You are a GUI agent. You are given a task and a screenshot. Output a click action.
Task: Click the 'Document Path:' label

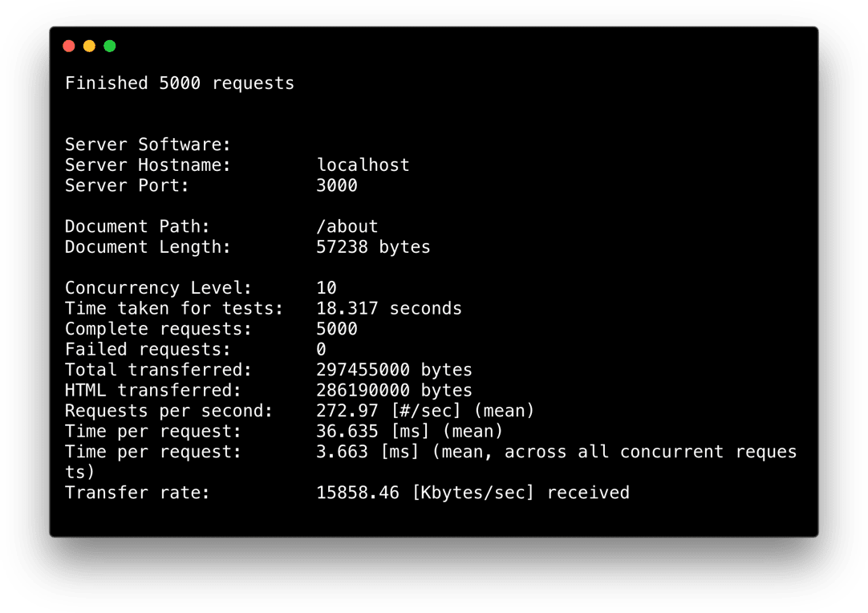click(137, 226)
